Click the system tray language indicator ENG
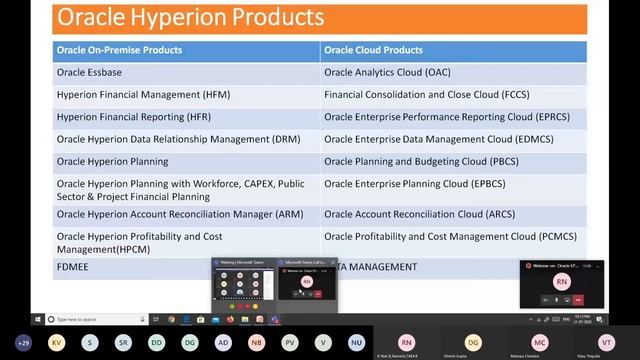Screen dimensions: 640x360 point(566,320)
